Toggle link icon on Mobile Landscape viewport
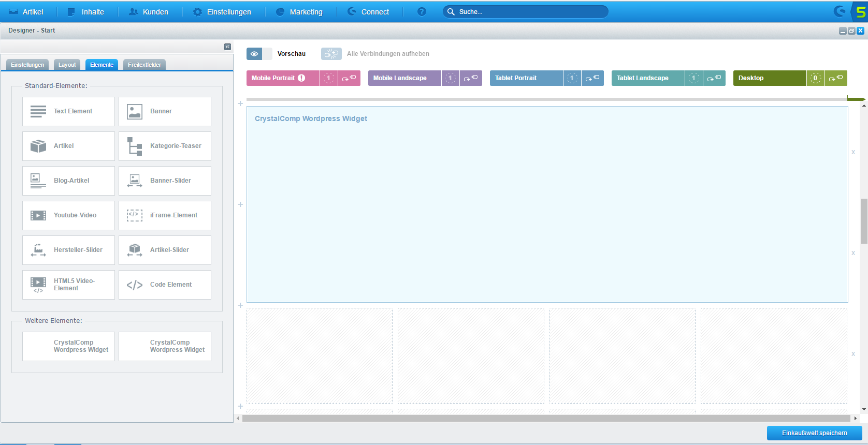Image resolution: width=868 pixels, height=445 pixels. click(471, 78)
